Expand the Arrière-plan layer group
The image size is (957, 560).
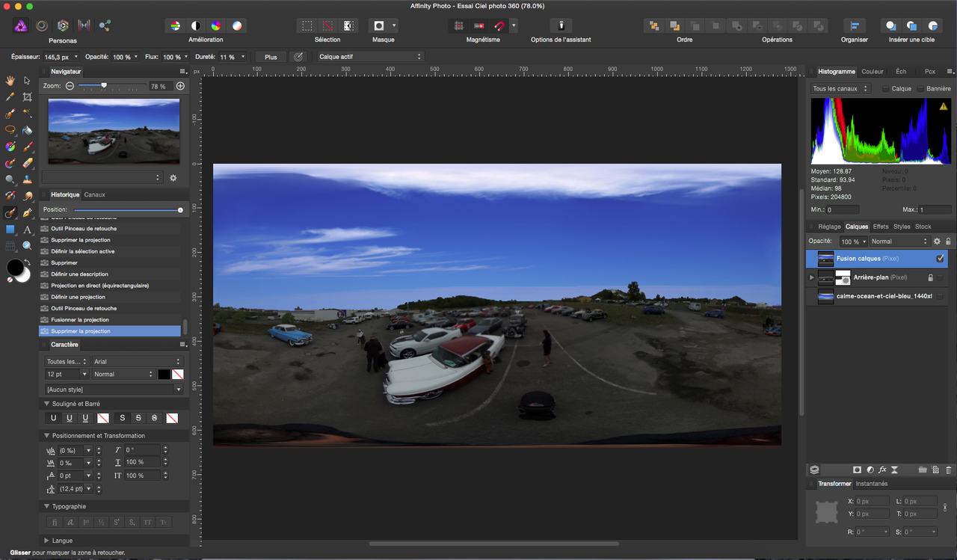(812, 277)
